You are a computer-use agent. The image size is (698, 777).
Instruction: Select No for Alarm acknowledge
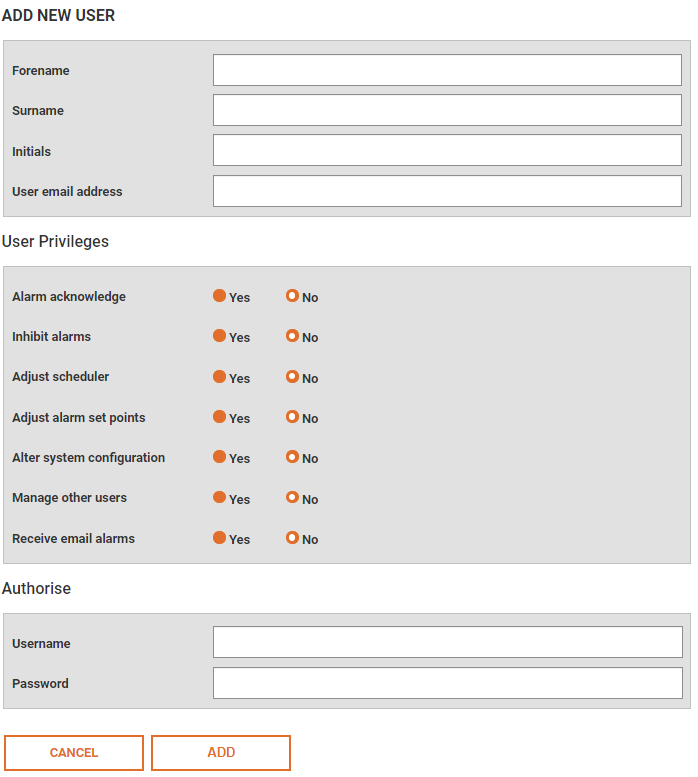(x=292, y=296)
